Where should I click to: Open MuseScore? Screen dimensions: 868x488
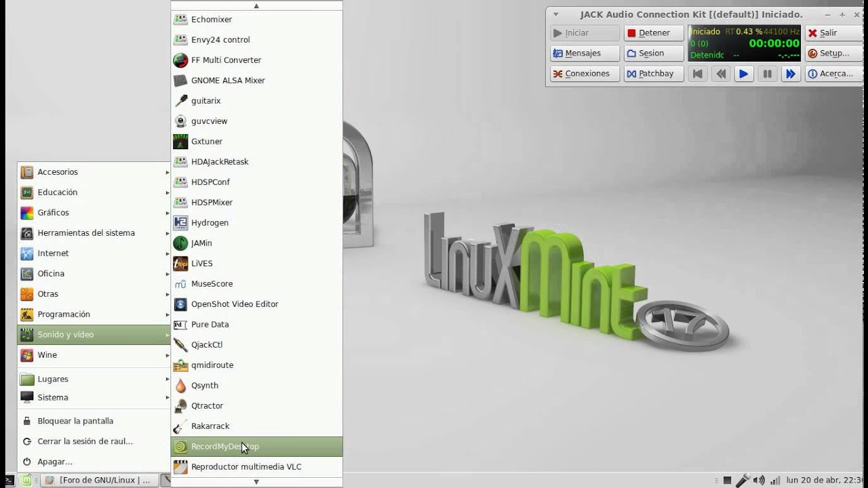pos(256,284)
